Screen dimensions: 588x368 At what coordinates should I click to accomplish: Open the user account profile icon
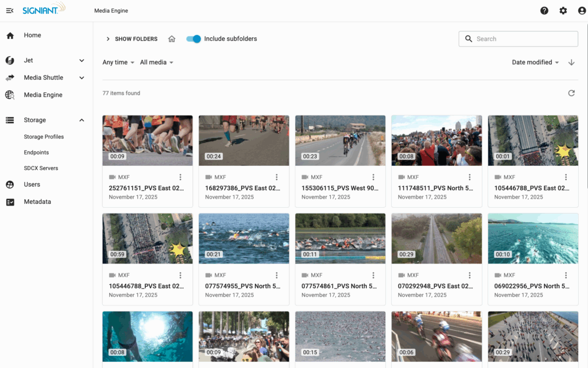point(582,11)
